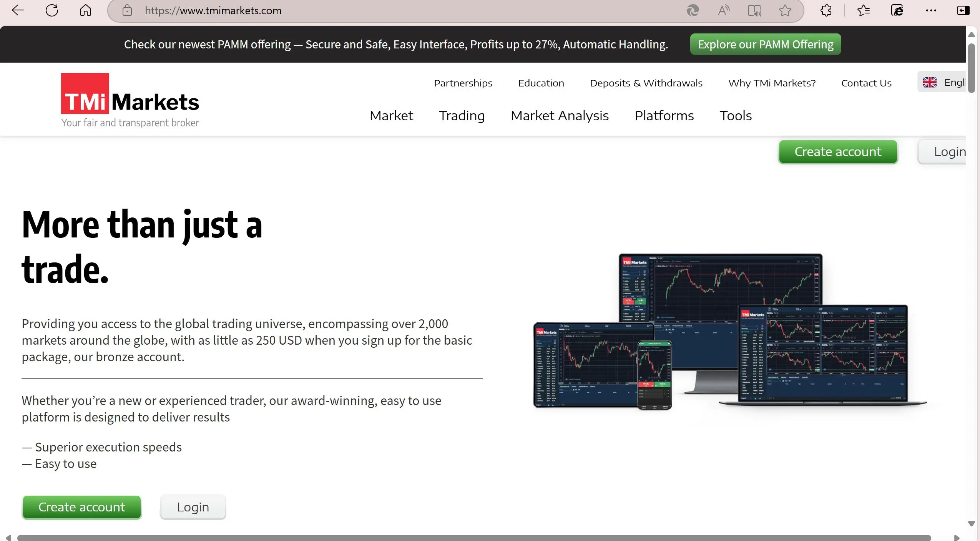Screen dimensions: 980x541
Task: Click the vertical scrollbar down arrow
Action: pos(972,524)
